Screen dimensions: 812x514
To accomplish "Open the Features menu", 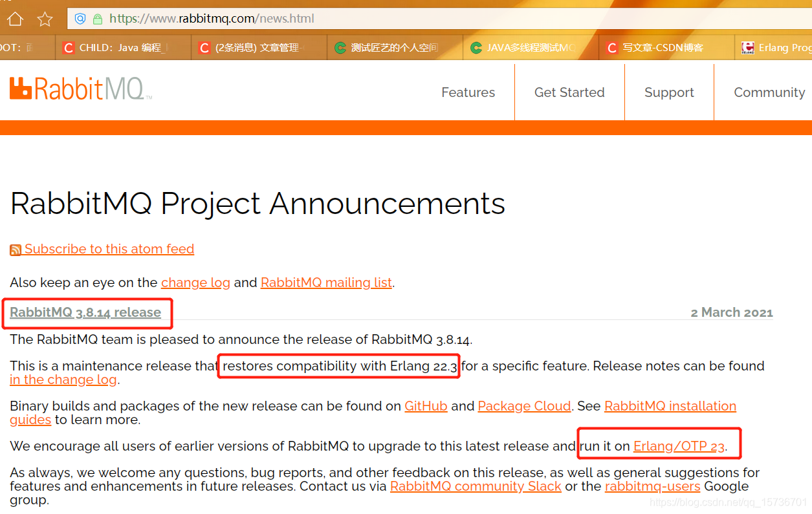I will tap(468, 92).
